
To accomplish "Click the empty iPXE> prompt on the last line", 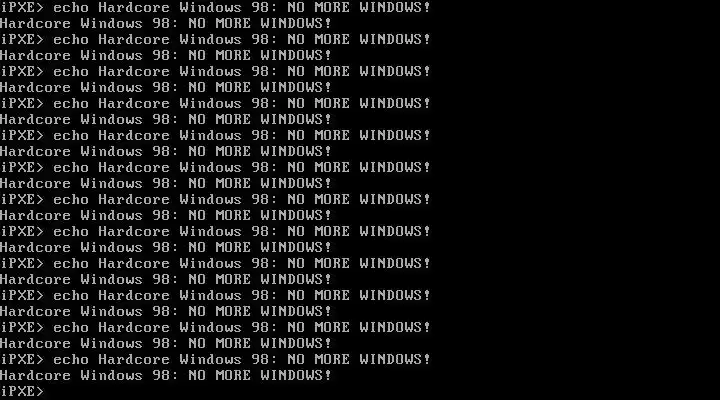I will [22, 391].
